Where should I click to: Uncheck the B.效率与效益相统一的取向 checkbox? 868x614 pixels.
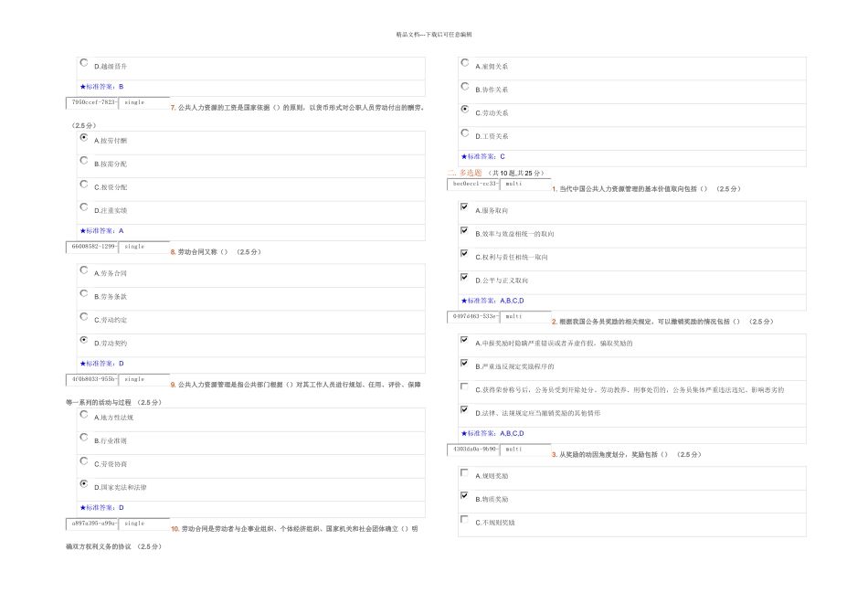(464, 230)
